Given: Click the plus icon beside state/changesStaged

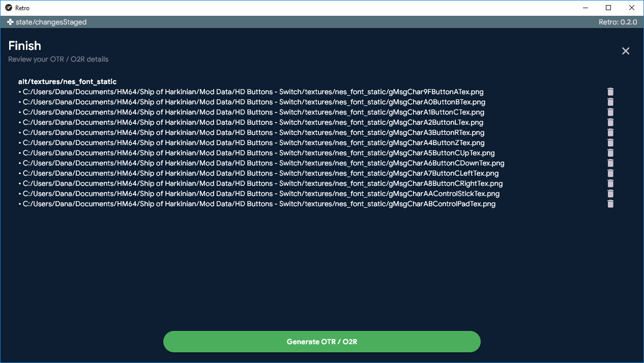Looking at the screenshot, I should point(10,22).
